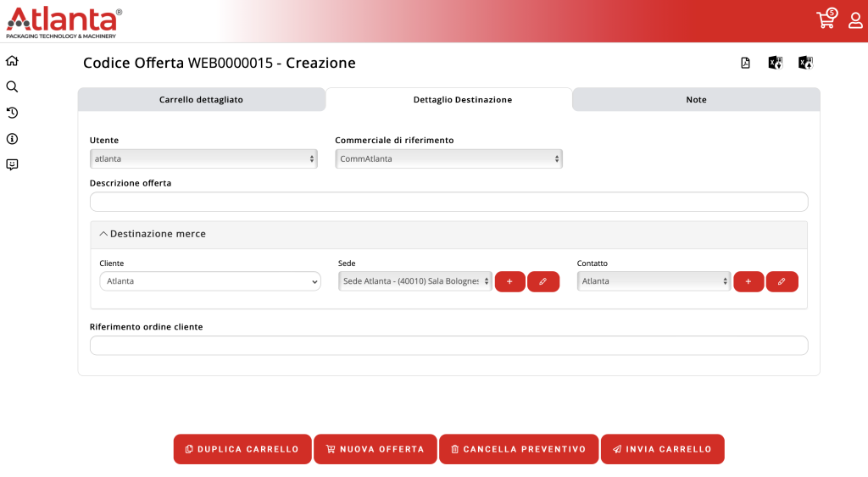Open the Utente dropdown

pyautogui.click(x=203, y=158)
